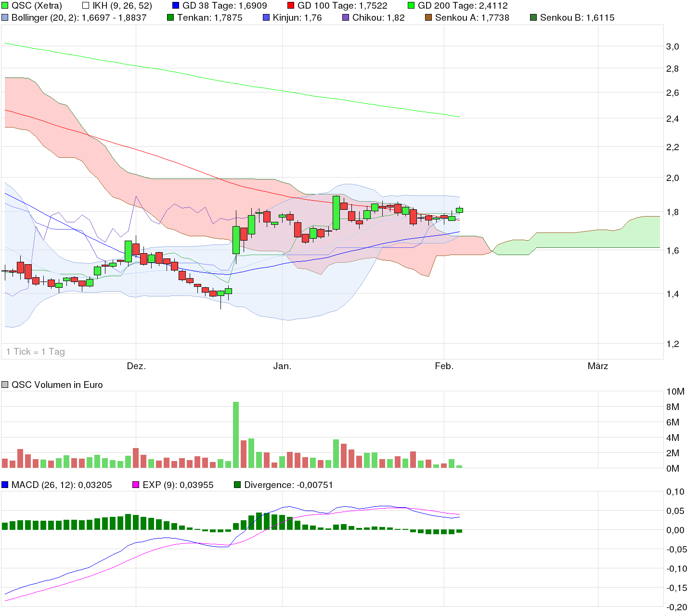
Task: Click the Senkou B indicator icon
Action: (x=532, y=17)
